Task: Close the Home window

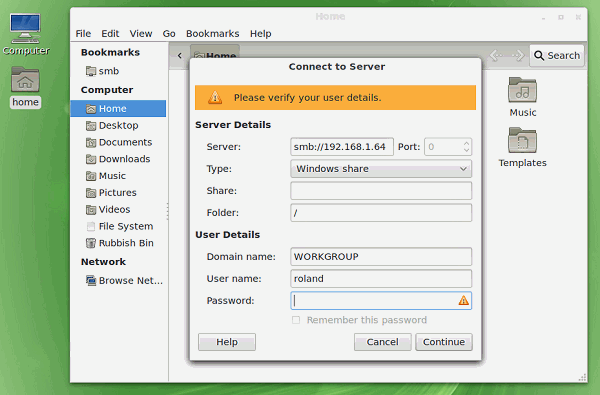Action: [x=578, y=17]
